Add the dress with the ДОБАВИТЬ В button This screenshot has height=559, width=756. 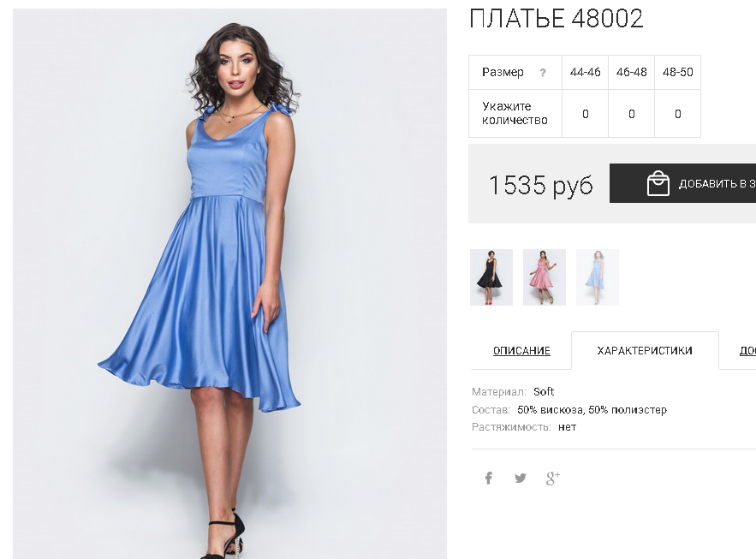click(682, 183)
